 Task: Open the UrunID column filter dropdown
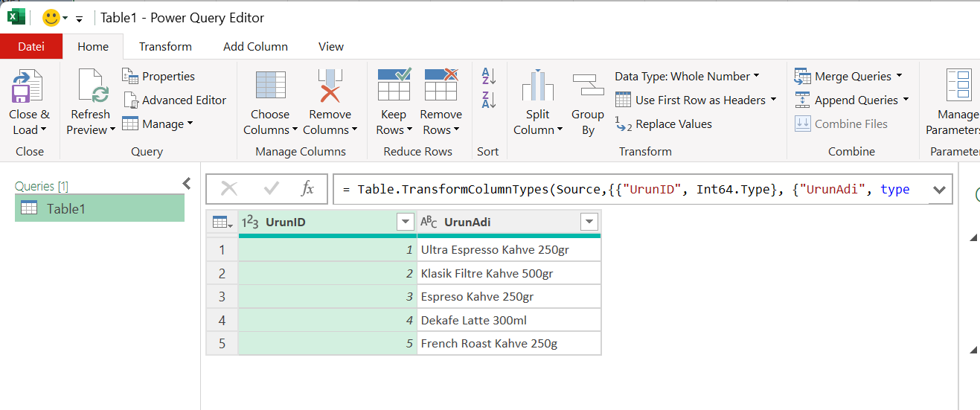[406, 222]
